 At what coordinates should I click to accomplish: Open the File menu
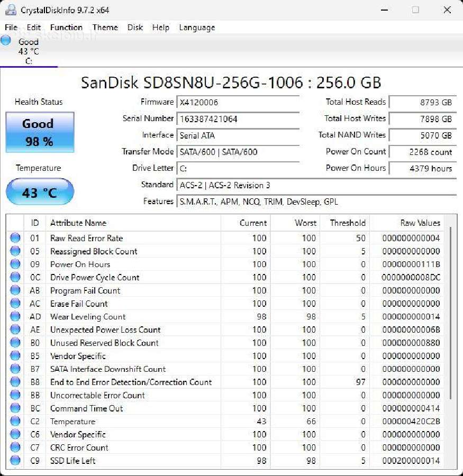(11, 28)
